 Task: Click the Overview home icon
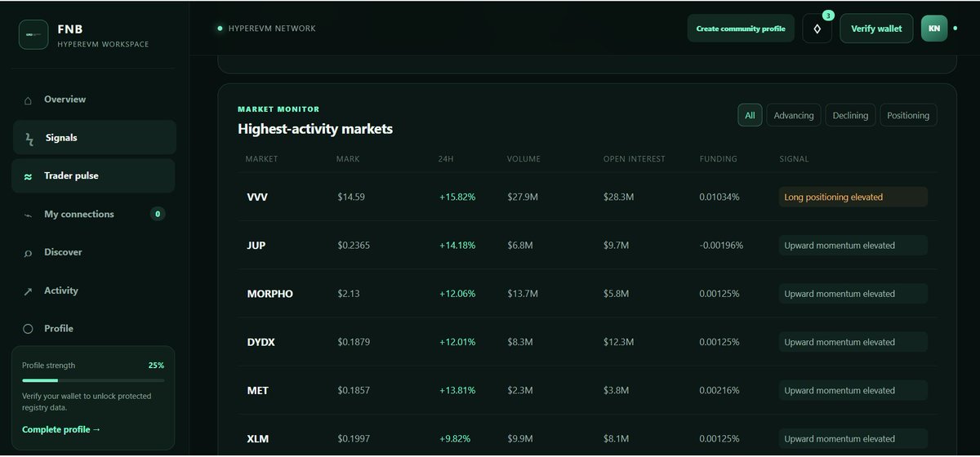(x=28, y=100)
